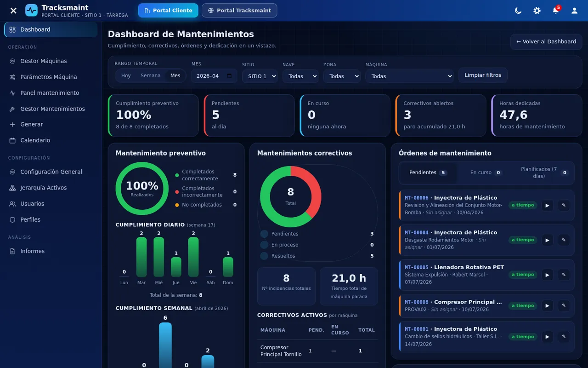Open Portal Tracksmaint tab
588x368 pixels.
(x=239, y=10)
